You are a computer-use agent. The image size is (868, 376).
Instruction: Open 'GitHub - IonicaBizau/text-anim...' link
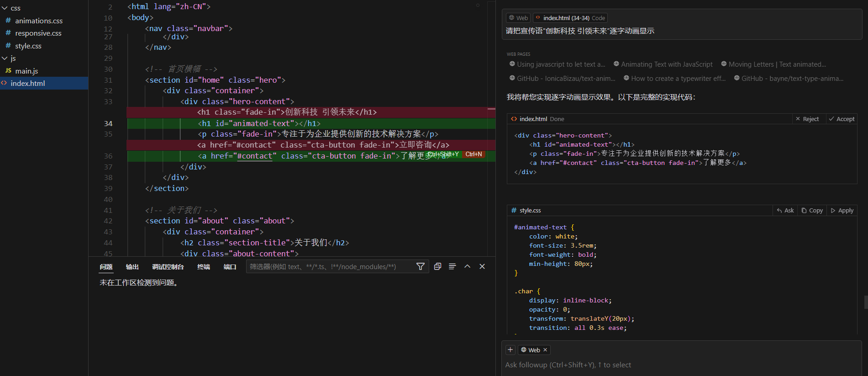562,79
